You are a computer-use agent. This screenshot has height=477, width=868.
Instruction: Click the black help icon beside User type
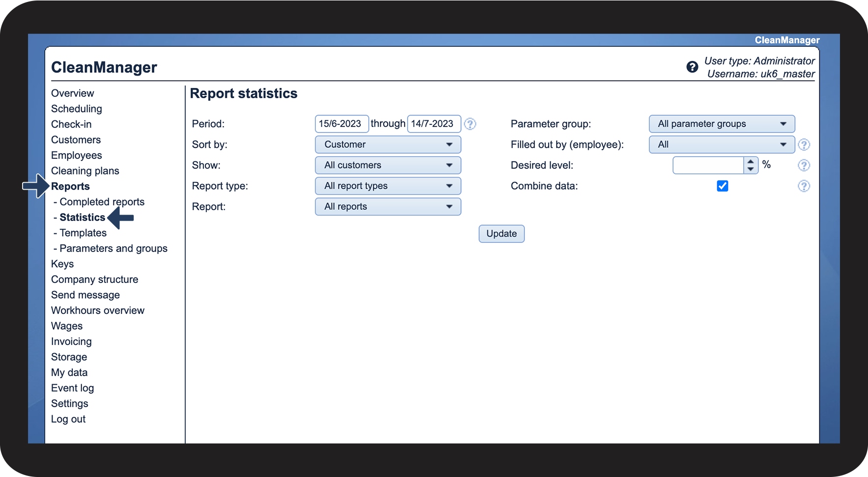pos(692,67)
